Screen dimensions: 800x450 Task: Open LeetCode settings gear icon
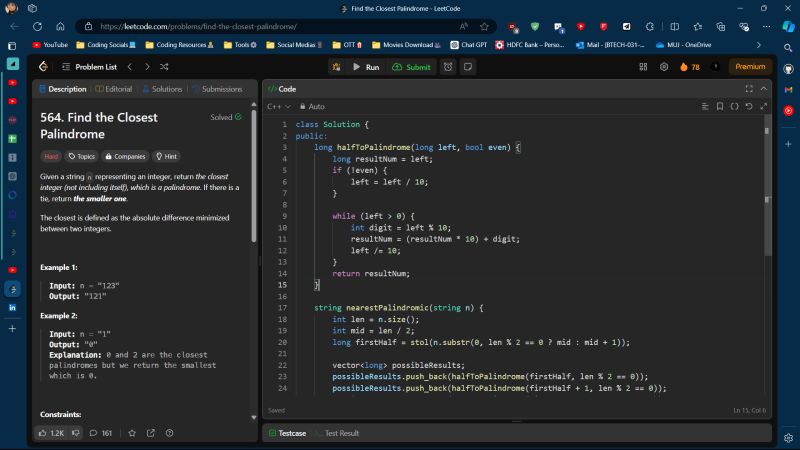pyautogui.click(x=664, y=67)
